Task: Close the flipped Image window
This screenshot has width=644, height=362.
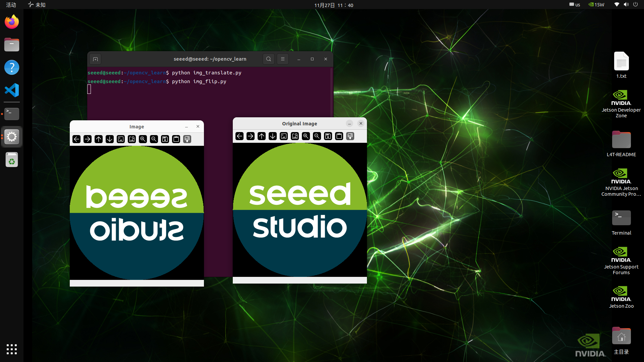Action: coord(198,127)
